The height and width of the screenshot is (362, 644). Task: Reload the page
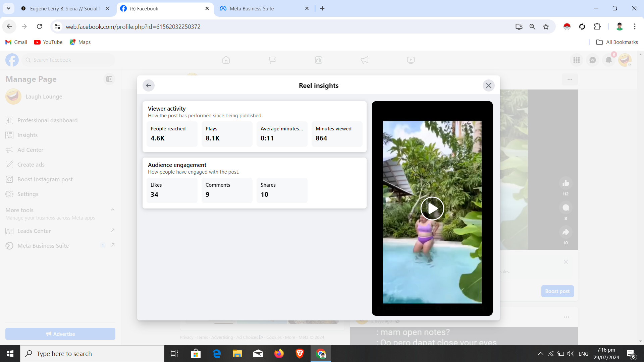40,26
